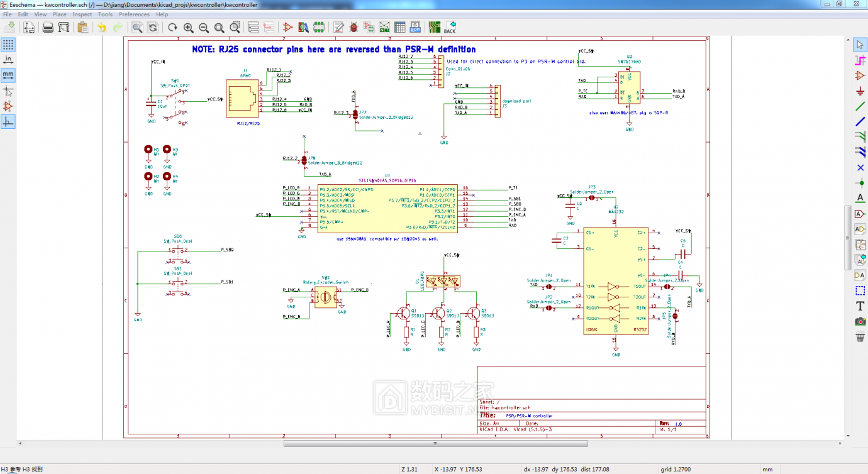Launch Pcbnew board editor

pos(435,27)
